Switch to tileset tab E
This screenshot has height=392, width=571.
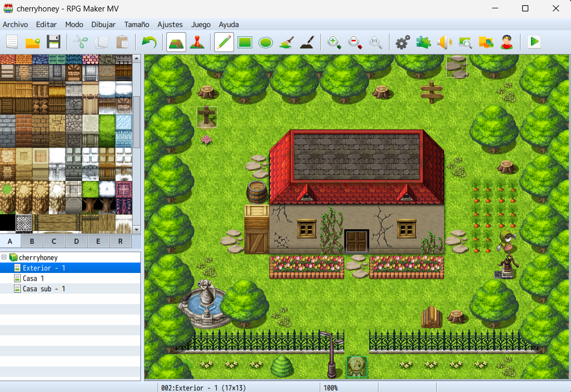tap(98, 241)
